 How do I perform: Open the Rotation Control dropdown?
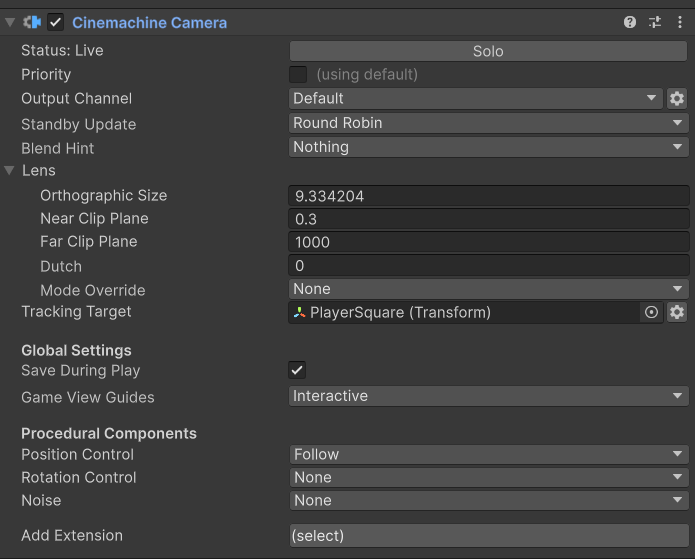(x=489, y=477)
